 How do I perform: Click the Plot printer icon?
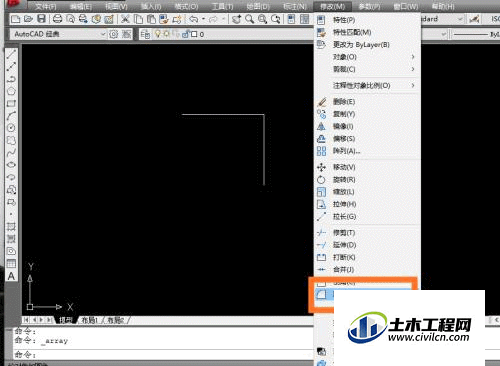(58, 19)
